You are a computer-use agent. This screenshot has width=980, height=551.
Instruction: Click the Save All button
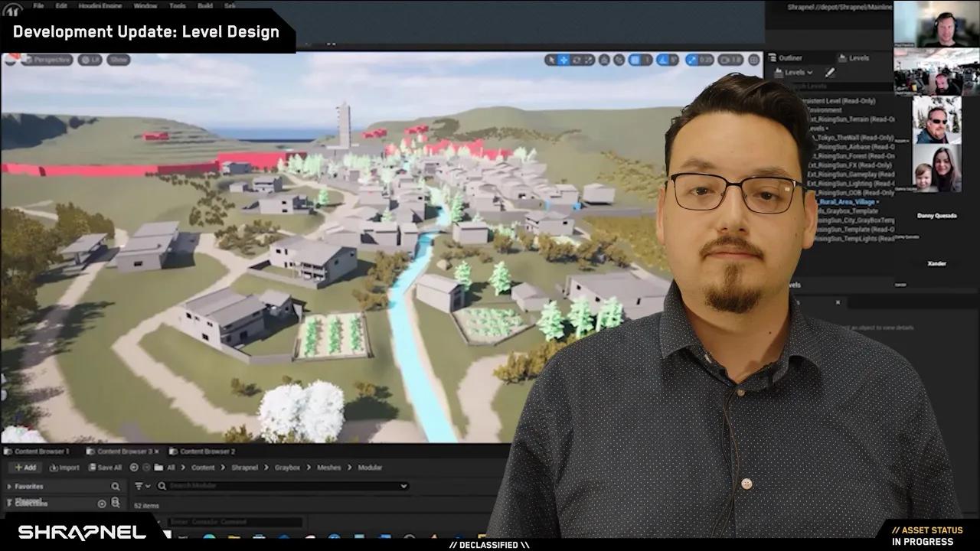[106, 468]
